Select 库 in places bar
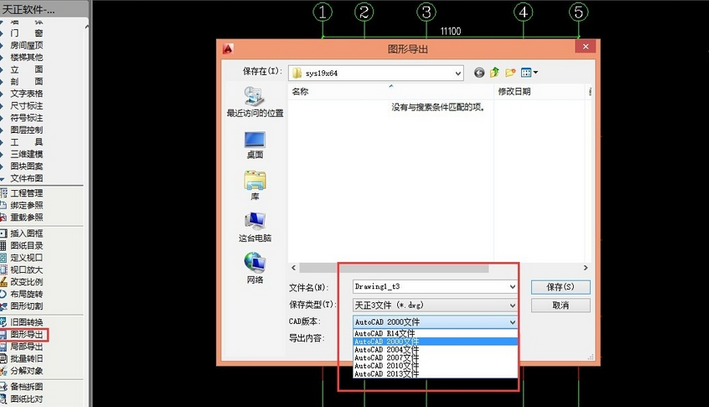709x407 pixels. coord(255,185)
